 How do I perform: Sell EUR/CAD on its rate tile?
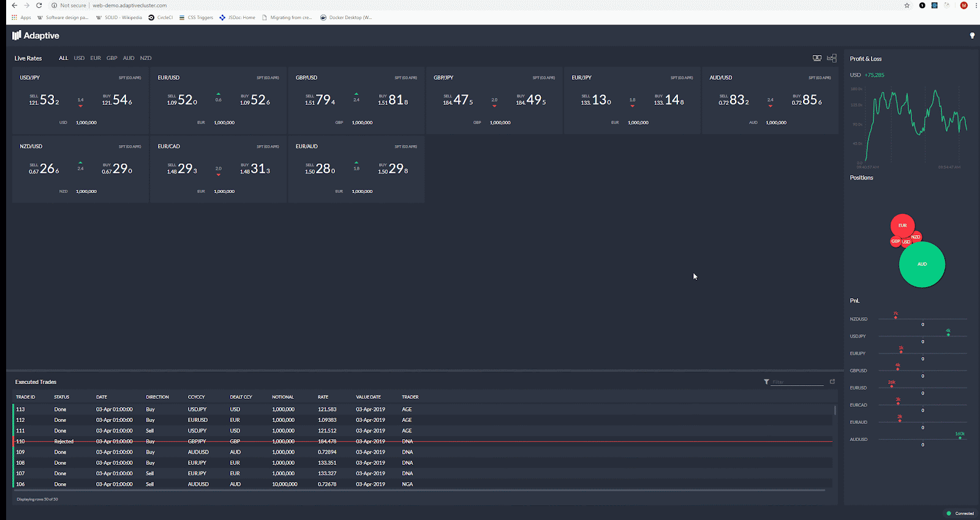182,168
